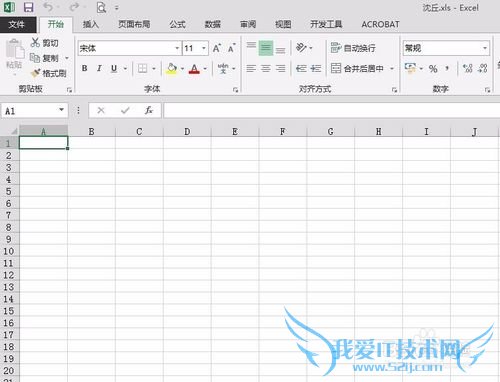The height and width of the screenshot is (382, 500).
Task: Decrease decimal places
Action: pyautogui.click(x=482, y=68)
